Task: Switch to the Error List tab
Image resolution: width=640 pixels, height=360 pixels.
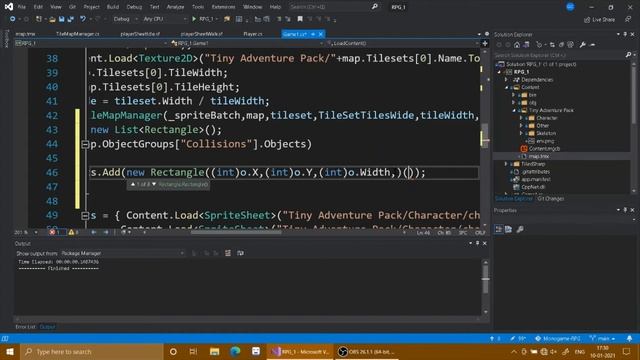Action: (25, 327)
